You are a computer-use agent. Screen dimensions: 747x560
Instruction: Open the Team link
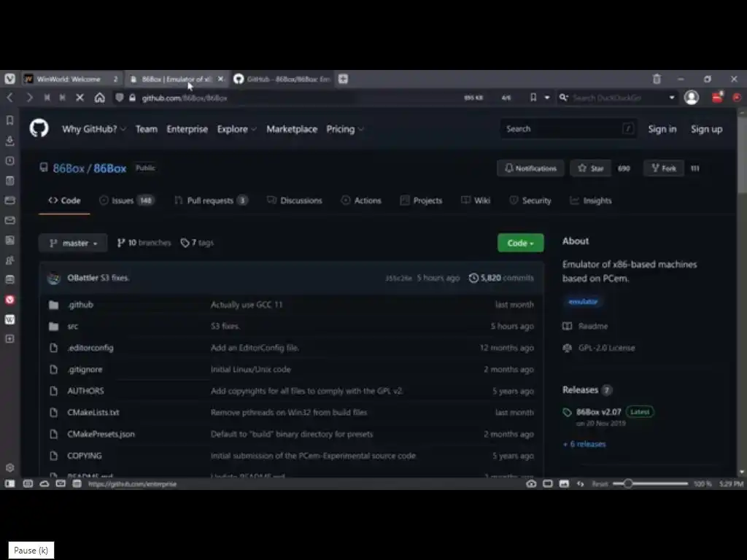(x=146, y=129)
